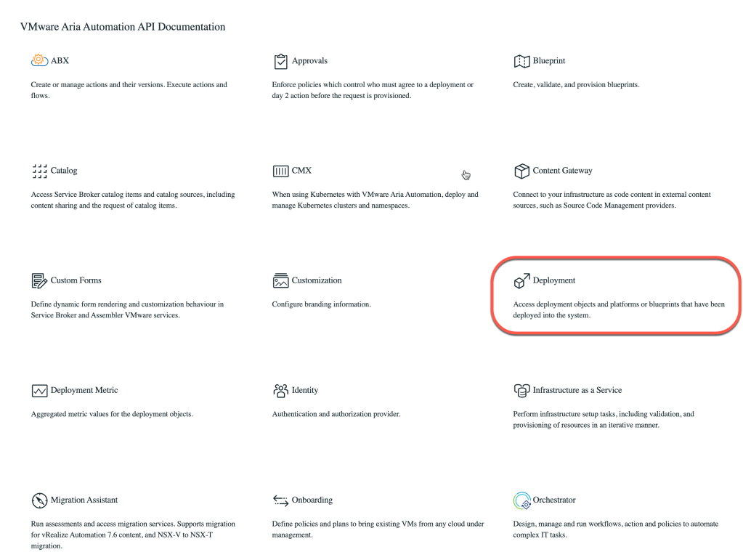
Task: Click the Identity people icon
Action: pos(280,390)
